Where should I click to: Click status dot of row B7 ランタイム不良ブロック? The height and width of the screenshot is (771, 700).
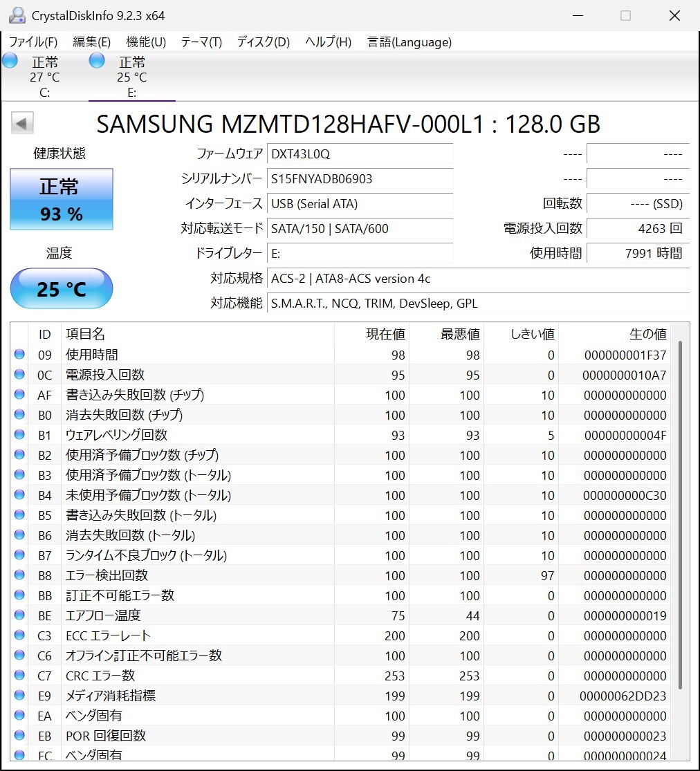tap(19, 555)
